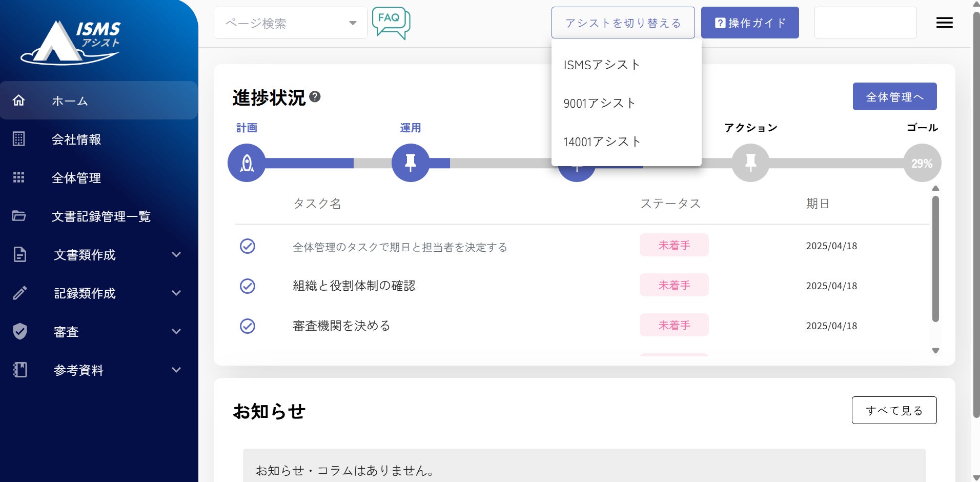Select 14001アシスト from the menu

click(602, 142)
